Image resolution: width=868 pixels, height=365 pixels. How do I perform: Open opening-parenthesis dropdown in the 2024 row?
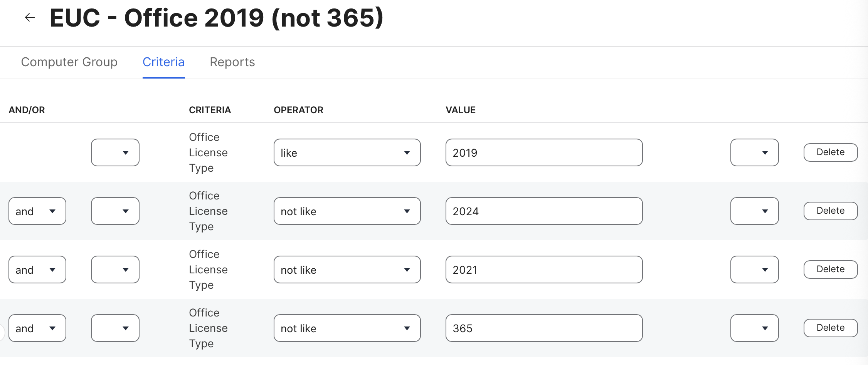point(115,211)
